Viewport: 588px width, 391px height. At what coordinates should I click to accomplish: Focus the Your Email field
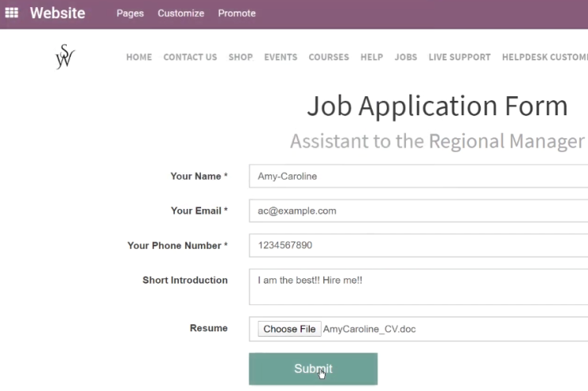419,211
